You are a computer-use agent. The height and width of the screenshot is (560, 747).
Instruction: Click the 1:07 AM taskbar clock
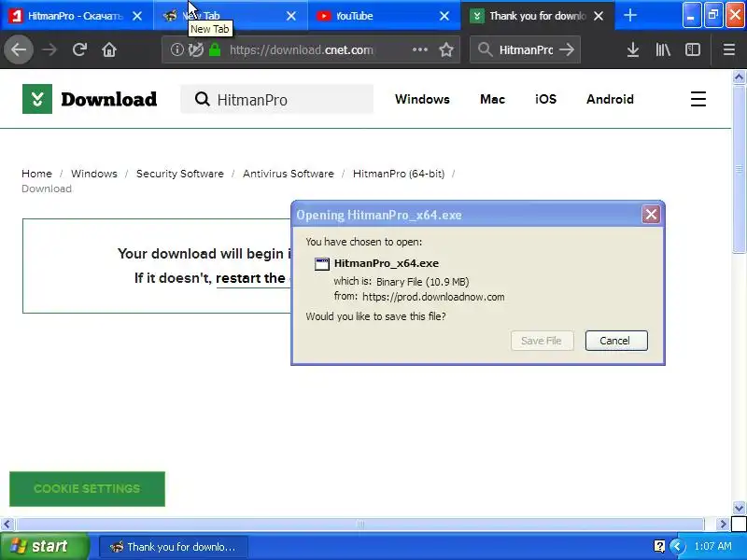(x=712, y=546)
